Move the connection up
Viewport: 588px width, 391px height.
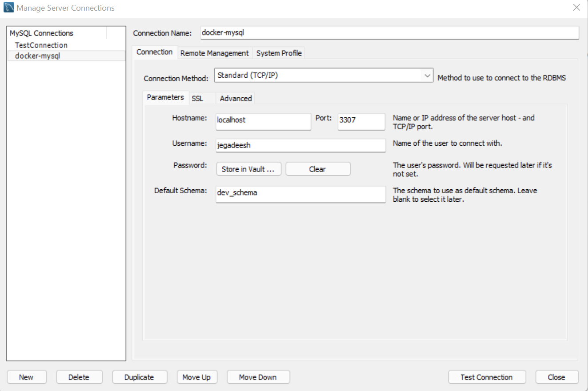(x=196, y=377)
